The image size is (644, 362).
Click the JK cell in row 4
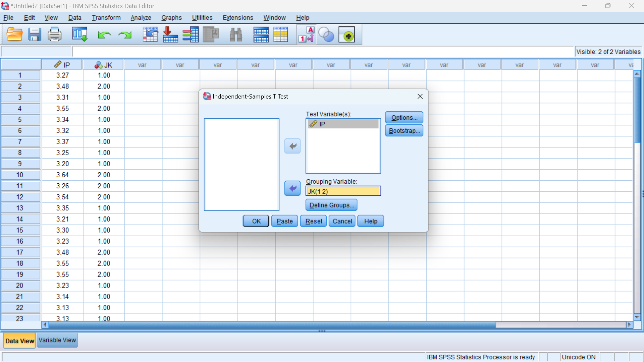coord(104,109)
